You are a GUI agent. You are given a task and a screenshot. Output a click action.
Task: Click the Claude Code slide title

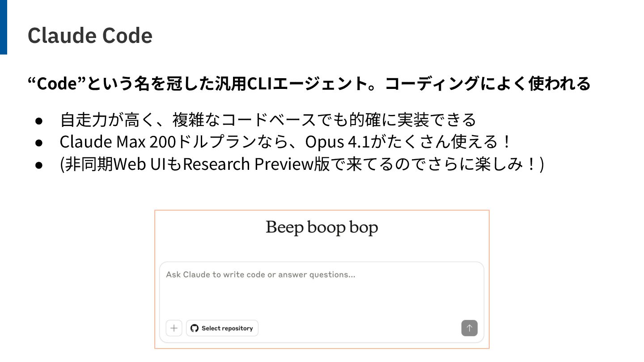click(90, 35)
